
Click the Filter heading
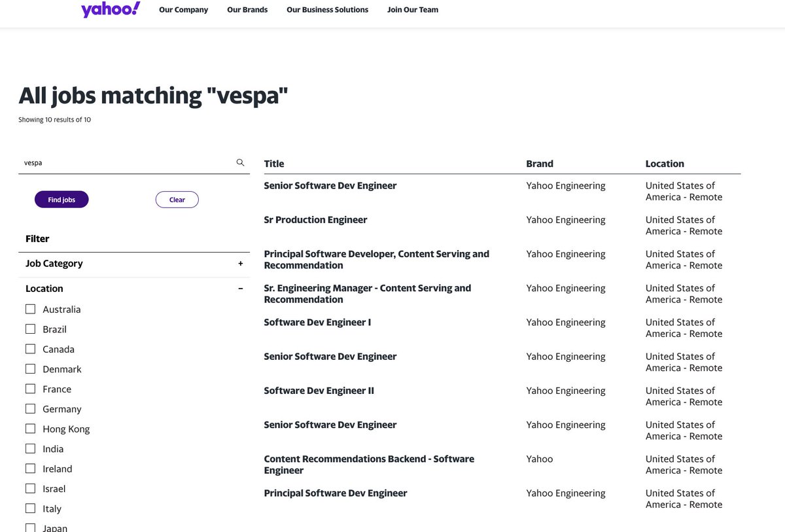(x=37, y=239)
